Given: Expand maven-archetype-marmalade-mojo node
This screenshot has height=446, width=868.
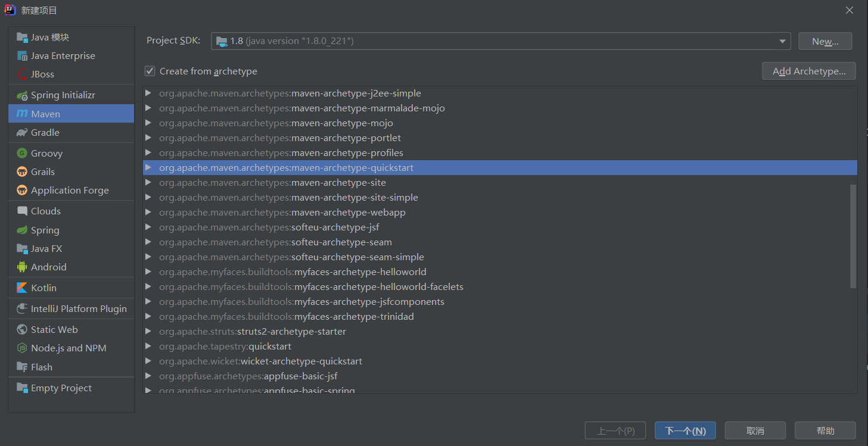Looking at the screenshot, I should 148,108.
